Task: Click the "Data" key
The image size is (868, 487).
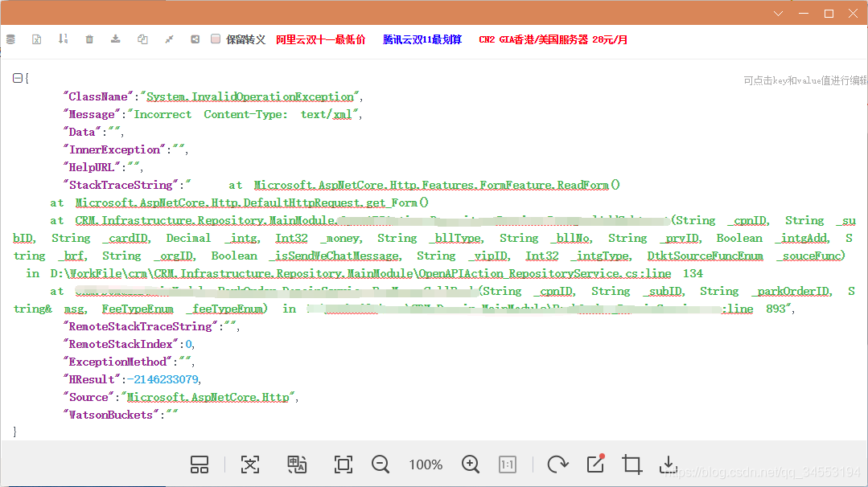Action: (82, 132)
